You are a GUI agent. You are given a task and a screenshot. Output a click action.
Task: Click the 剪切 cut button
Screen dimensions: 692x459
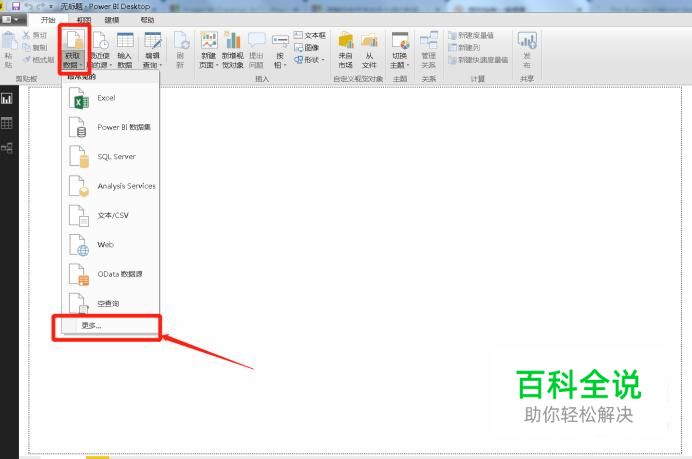tap(35, 35)
